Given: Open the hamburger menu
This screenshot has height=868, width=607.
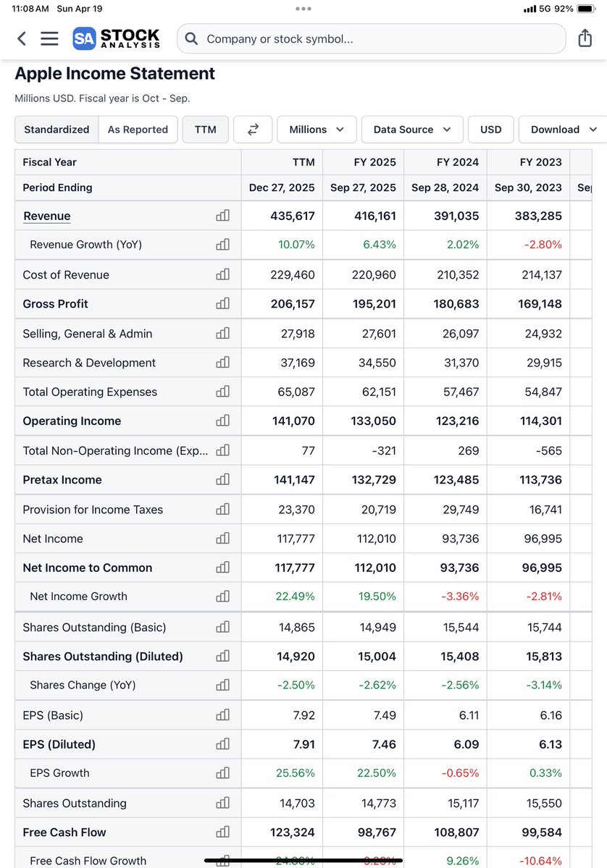Looking at the screenshot, I should click(x=49, y=38).
